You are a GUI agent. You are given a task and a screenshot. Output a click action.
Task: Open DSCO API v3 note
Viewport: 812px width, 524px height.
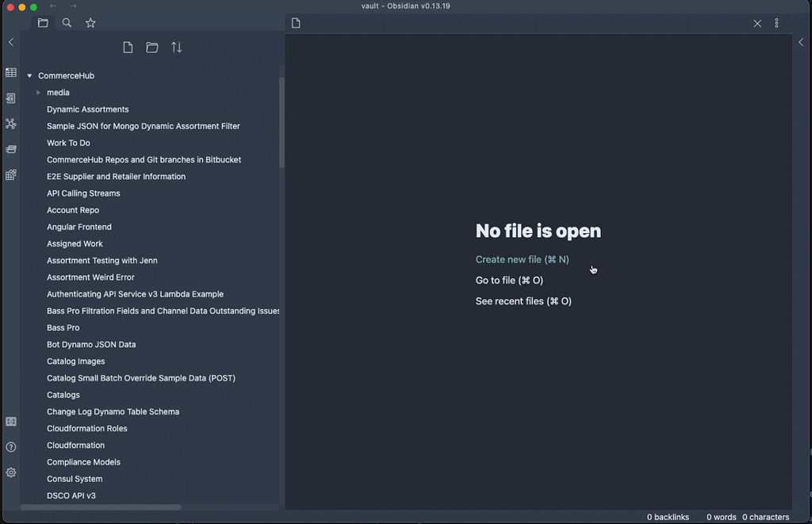pos(71,495)
